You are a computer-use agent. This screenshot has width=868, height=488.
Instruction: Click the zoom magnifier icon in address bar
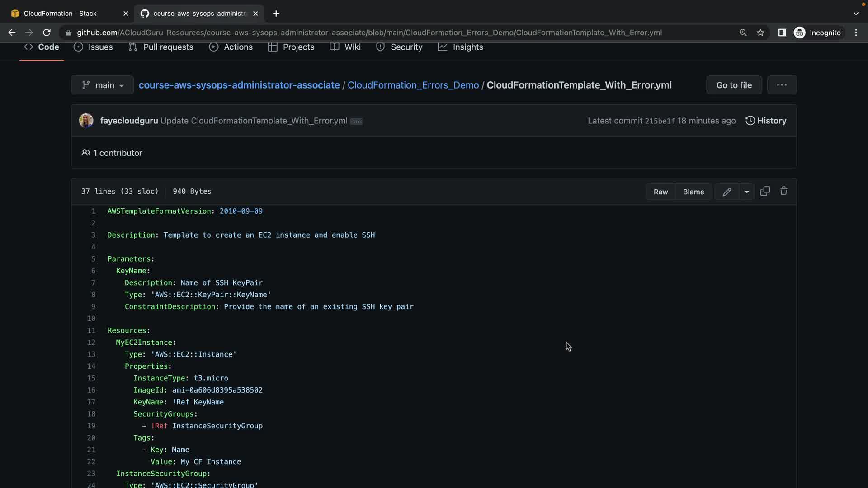743,33
